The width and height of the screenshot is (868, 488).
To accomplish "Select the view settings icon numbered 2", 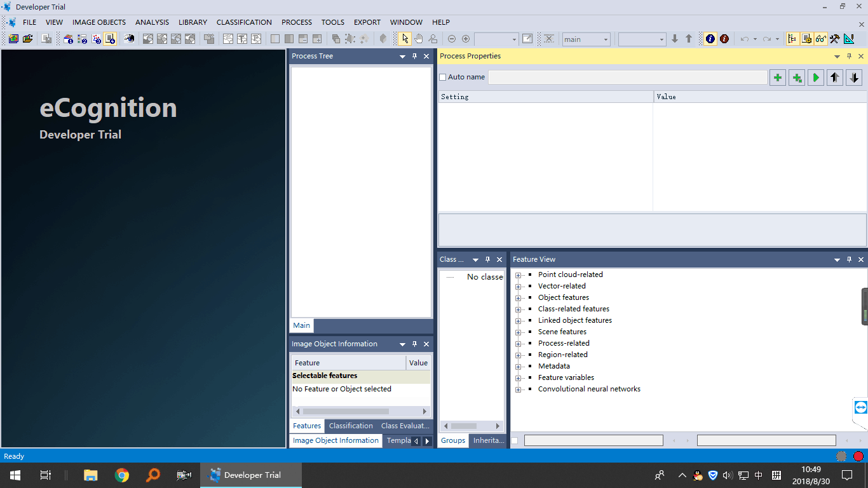I will click(82, 39).
